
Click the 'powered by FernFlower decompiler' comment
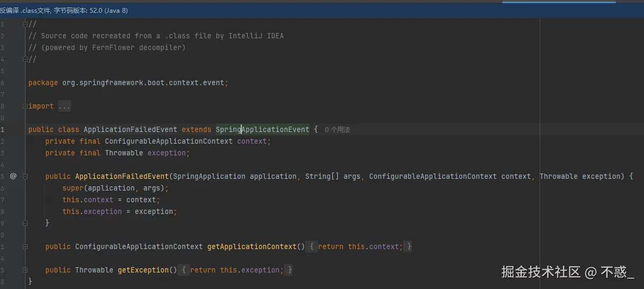click(107, 47)
